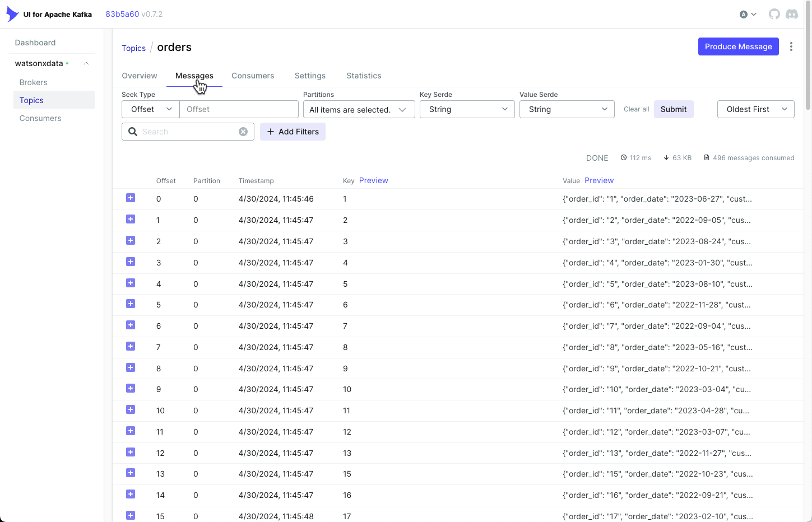Open the three-dot topic options menu
The width and height of the screenshot is (812, 522).
click(791, 46)
